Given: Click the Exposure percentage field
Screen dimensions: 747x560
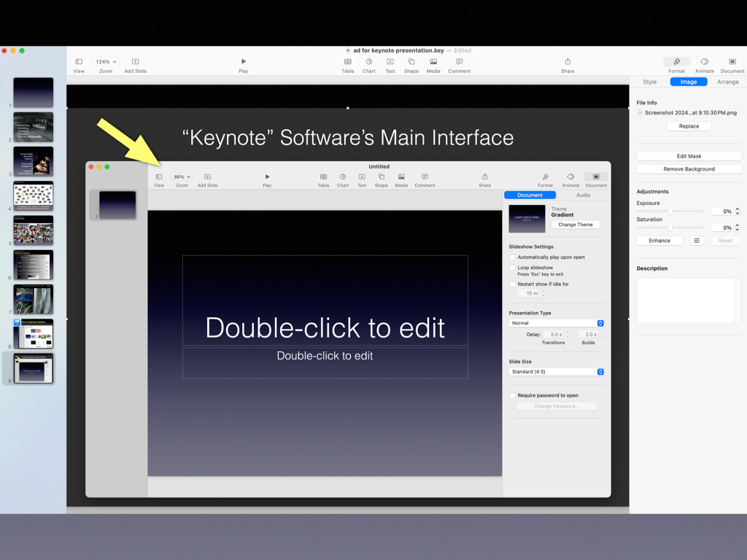Looking at the screenshot, I should [722, 211].
